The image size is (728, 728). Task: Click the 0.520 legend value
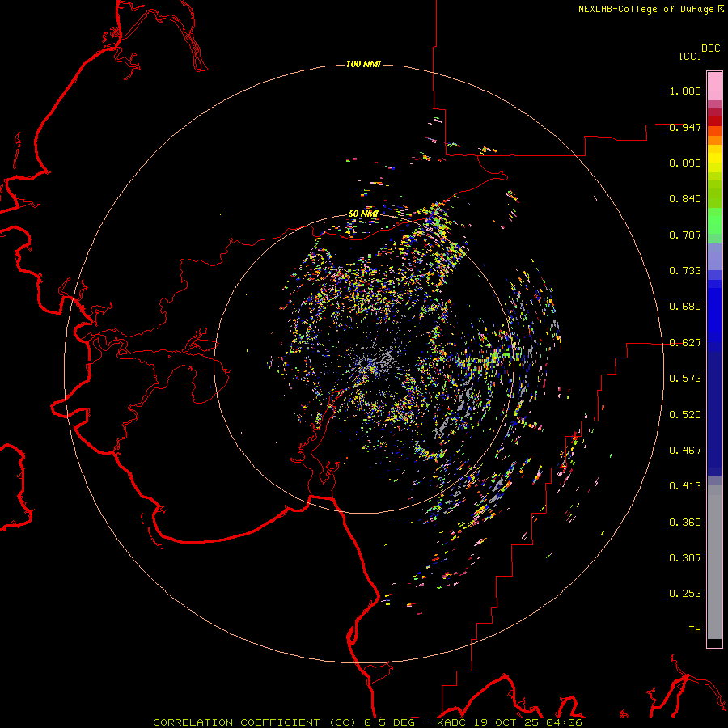[685, 415]
